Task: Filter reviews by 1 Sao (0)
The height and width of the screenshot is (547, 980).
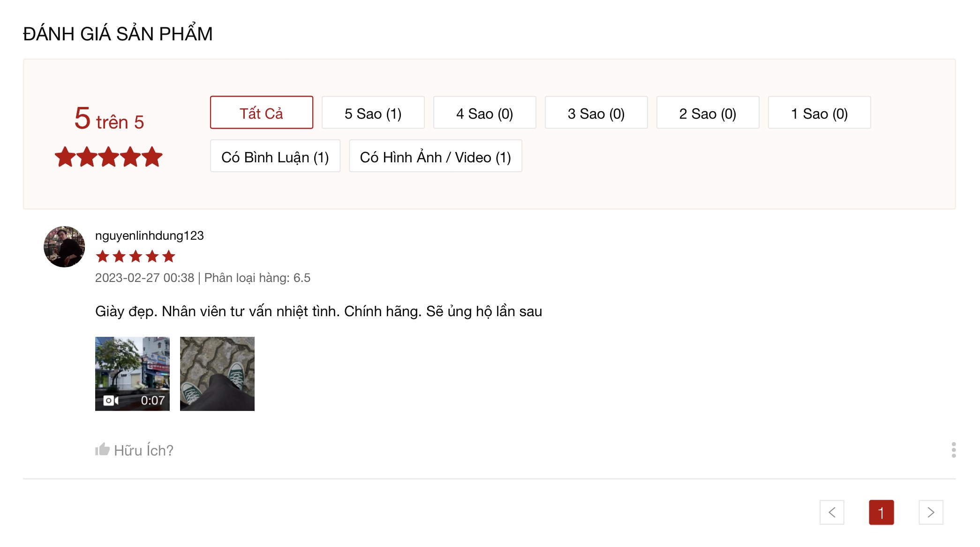Action: pyautogui.click(x=820, y=113)
